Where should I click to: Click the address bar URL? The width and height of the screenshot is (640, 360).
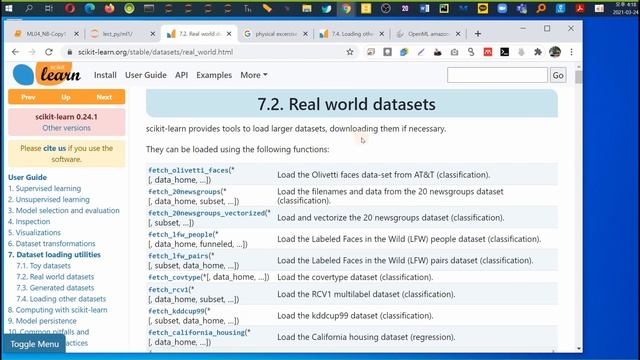point(156,52)
